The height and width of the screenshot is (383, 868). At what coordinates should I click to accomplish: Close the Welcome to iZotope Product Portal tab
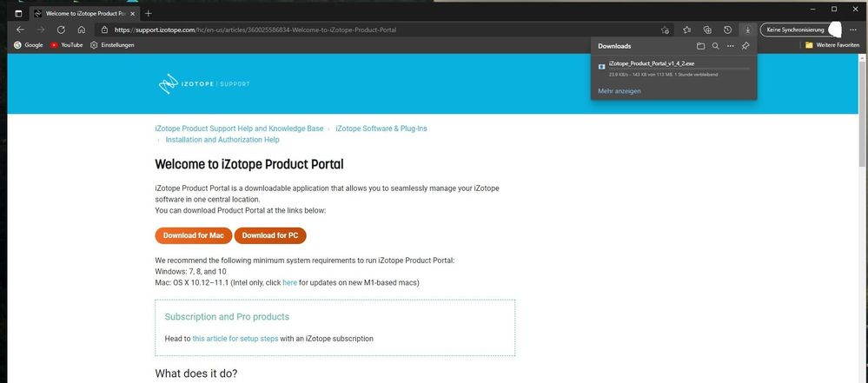tap(132, 13)
